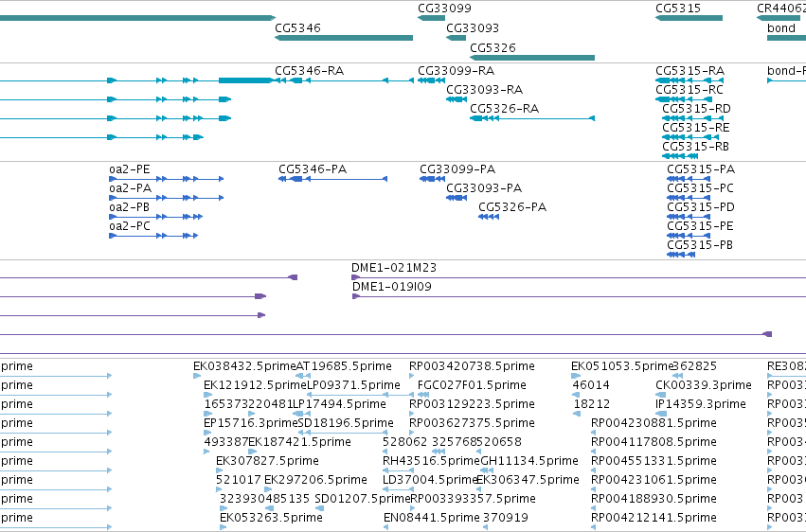Click EST RP003627375.5prime

pyautogui.click(x=412, y=433)
